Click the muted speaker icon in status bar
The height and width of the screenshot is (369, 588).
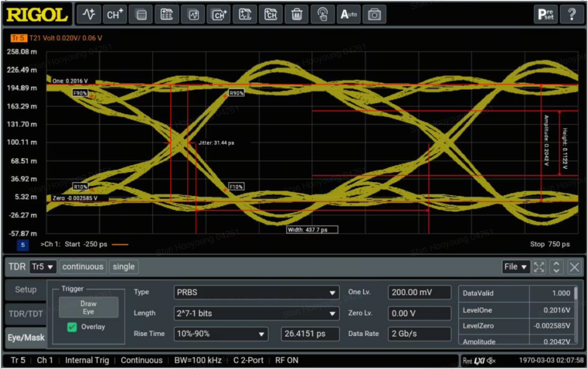[x=491, y=361]
